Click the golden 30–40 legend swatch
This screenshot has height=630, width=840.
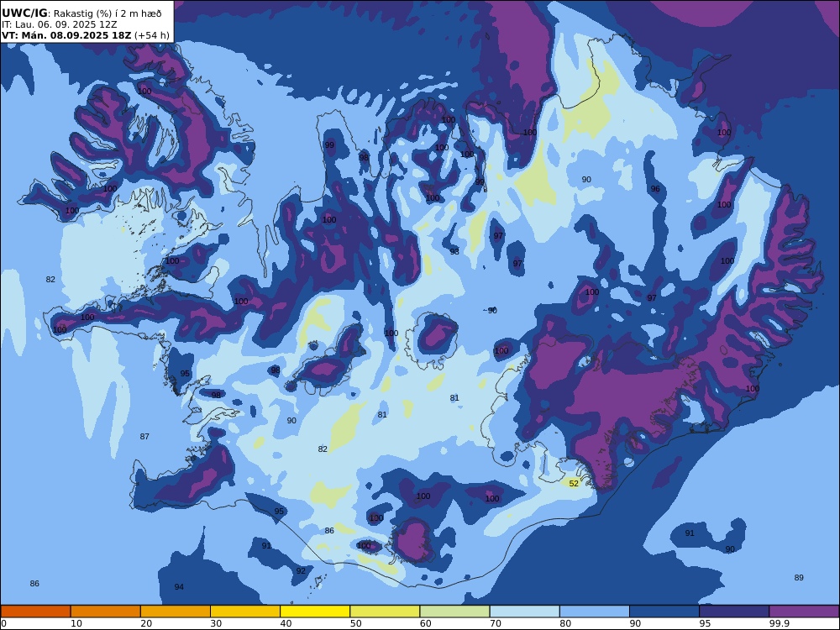pyautogui.click(x=245, y=612)
